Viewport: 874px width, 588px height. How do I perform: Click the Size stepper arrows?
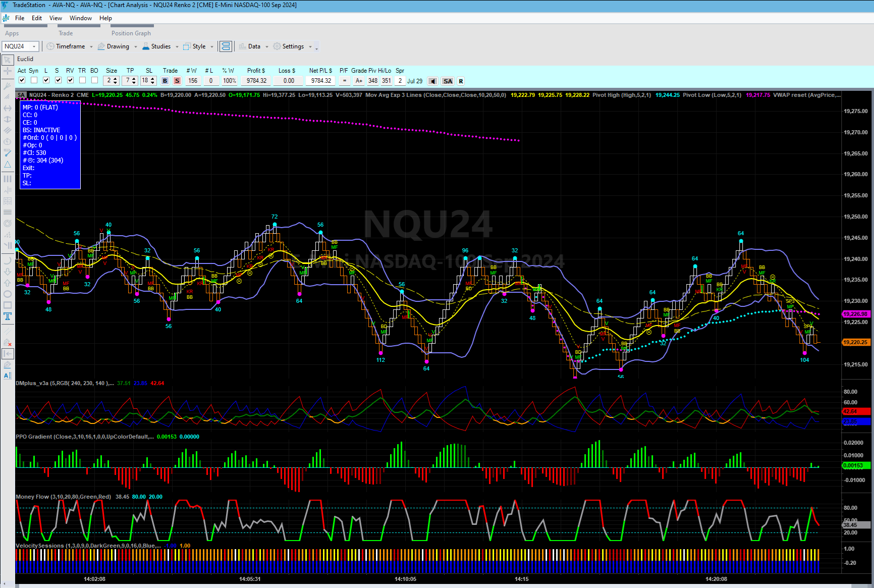116,81
